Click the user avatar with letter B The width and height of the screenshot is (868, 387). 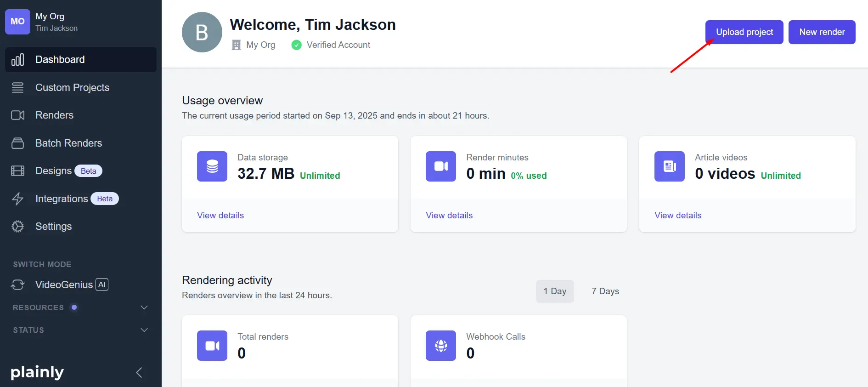[202, 32]
